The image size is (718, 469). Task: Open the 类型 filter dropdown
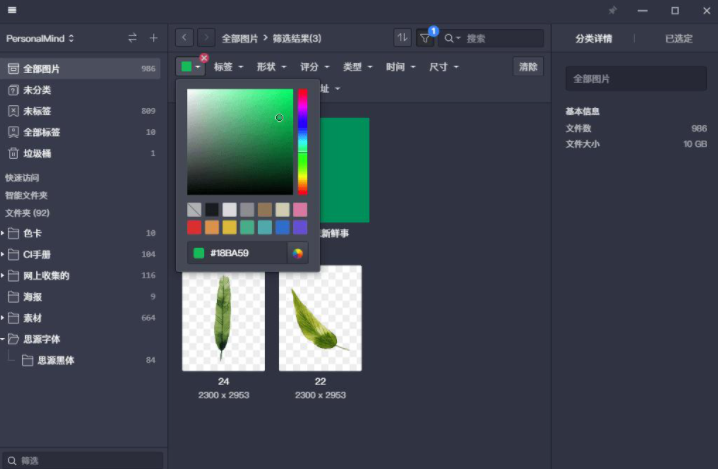pos(357,67)
